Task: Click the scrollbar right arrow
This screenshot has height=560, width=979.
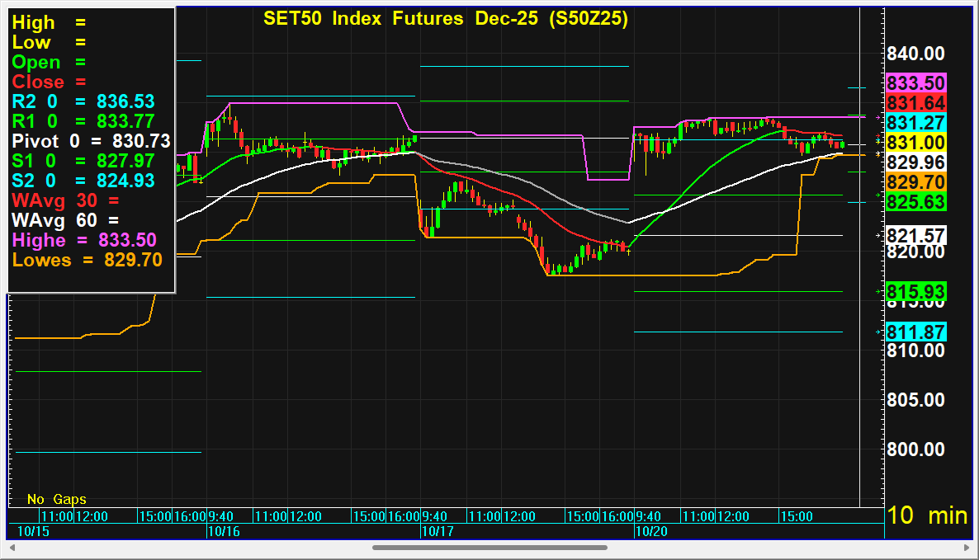Action: (964, 547)
